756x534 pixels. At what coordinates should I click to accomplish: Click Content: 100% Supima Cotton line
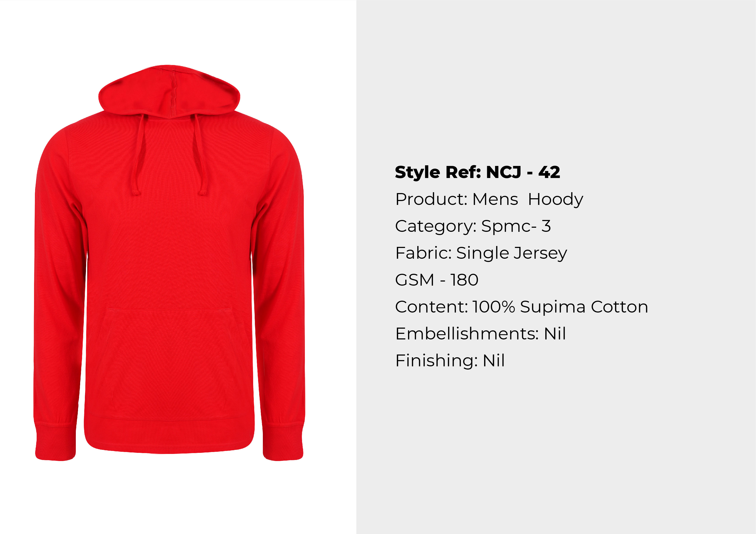coord(522,307)
